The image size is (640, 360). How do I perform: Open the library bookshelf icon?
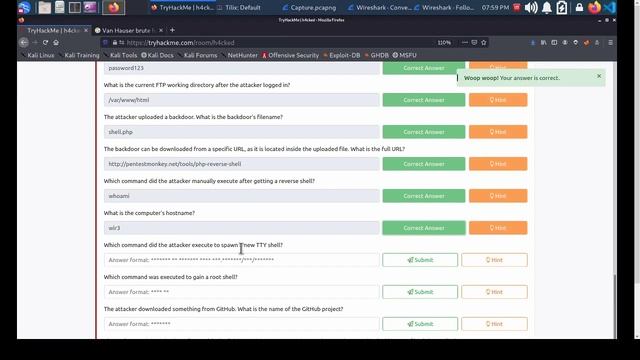tap(543, 42)
